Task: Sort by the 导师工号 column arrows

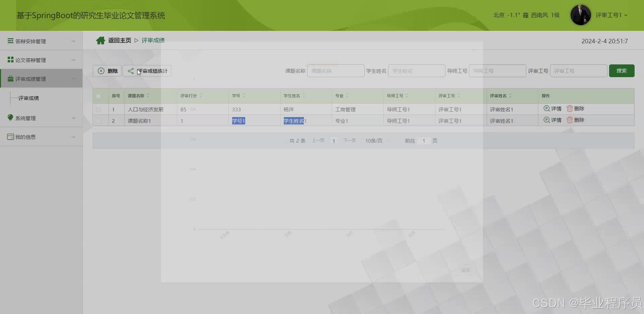Action: pyautogui.click(x=407, y=96)
